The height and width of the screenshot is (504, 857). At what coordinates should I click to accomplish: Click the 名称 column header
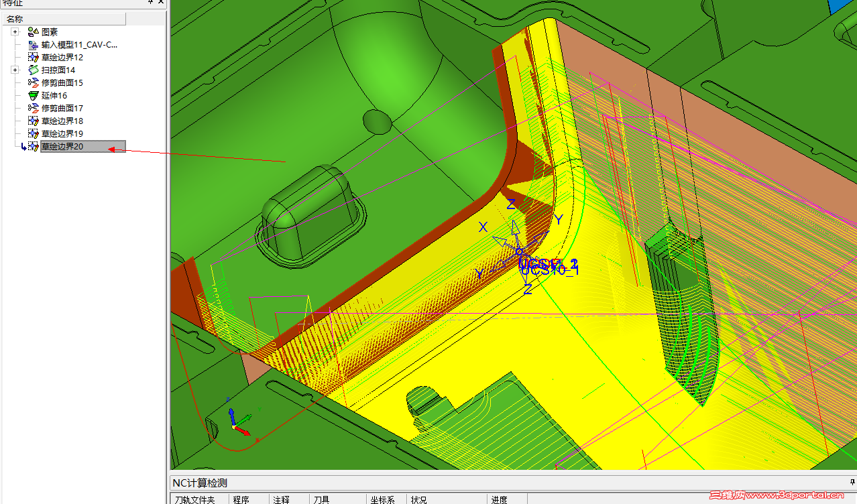[x=63, y=19]
